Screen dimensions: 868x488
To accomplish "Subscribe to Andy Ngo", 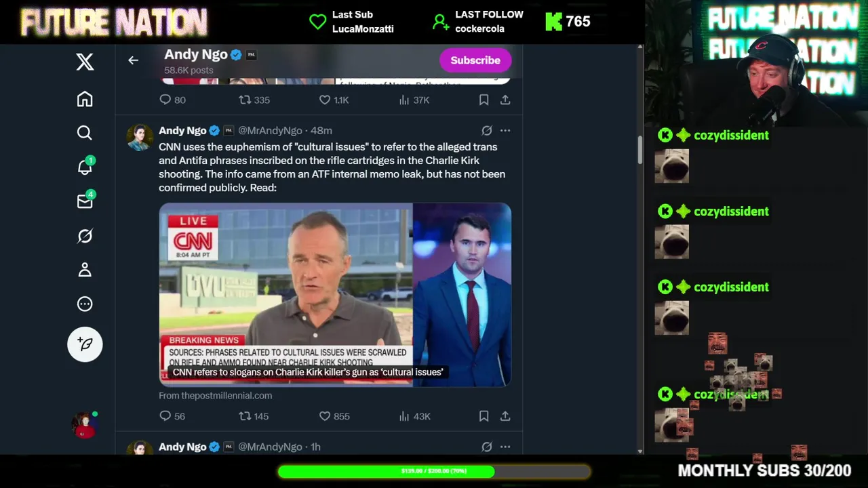I will [x=475, y=60].
